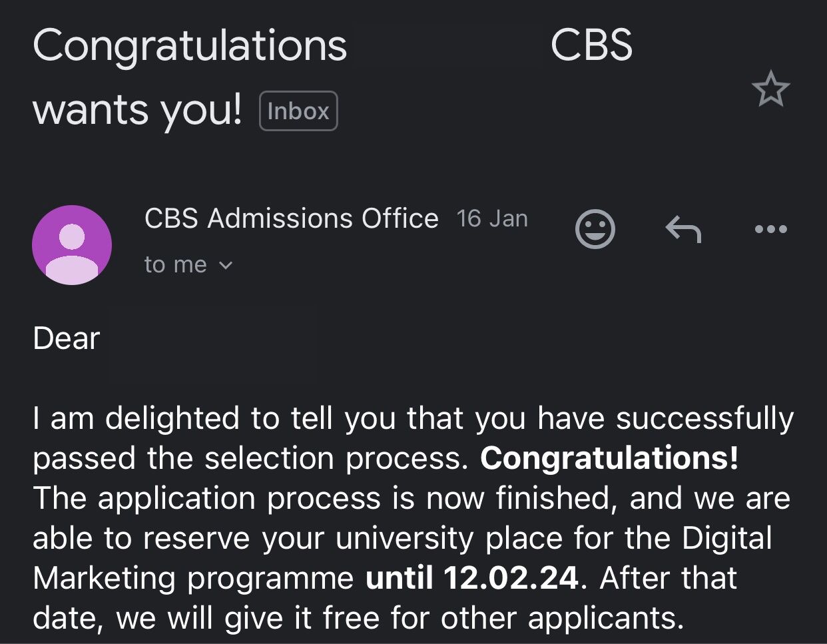827x644 pixels.
Task: Tap the "to me" recipient text
Action: (176, 265)
